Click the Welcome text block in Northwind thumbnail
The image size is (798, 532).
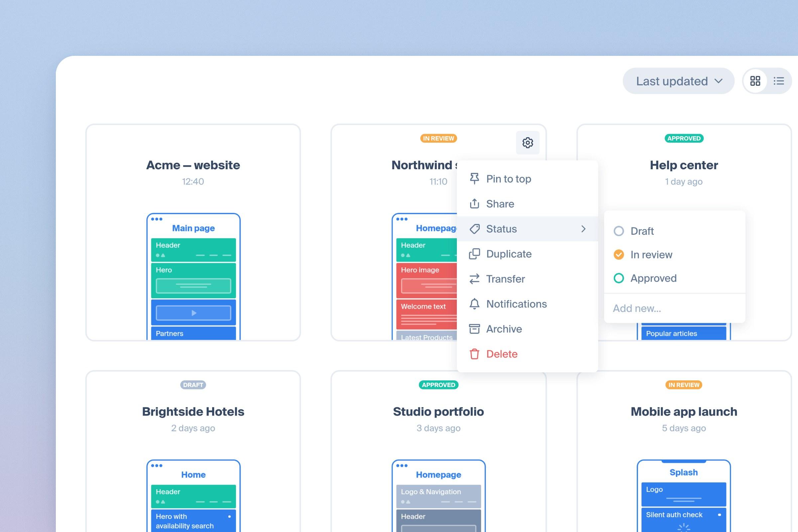click(427, 315)
